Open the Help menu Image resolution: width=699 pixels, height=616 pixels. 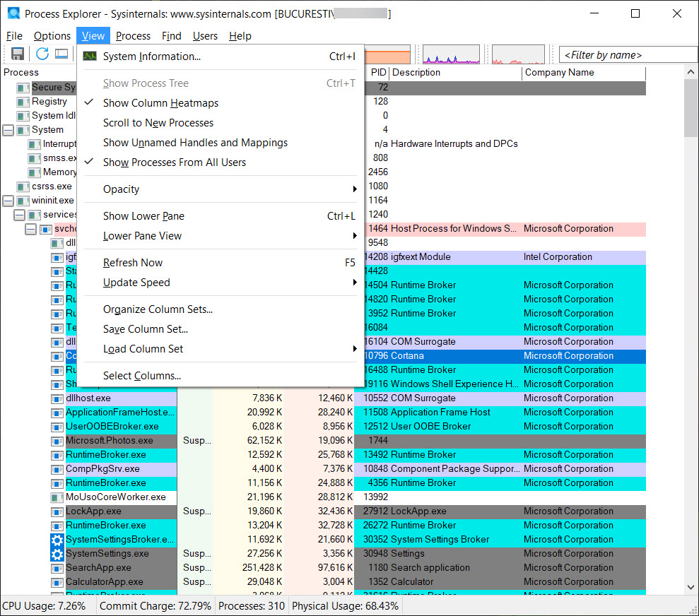pos(240,35)
